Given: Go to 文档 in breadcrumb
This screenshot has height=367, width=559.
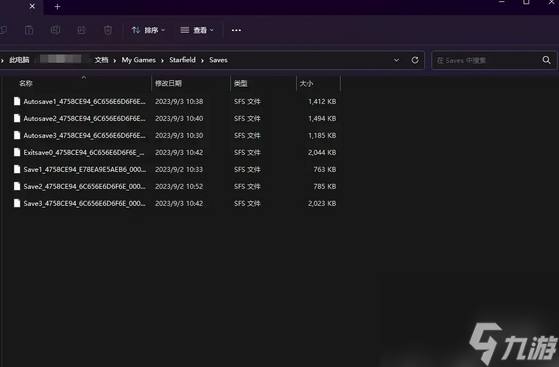Looking at the screenshot, I should click(102, 60).
